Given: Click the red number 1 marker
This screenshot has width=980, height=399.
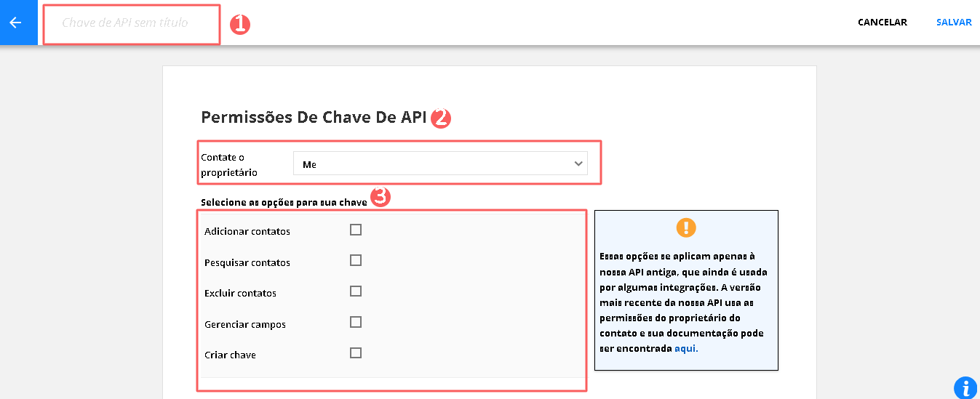Looking at the screenshot, I should (239, 25).
